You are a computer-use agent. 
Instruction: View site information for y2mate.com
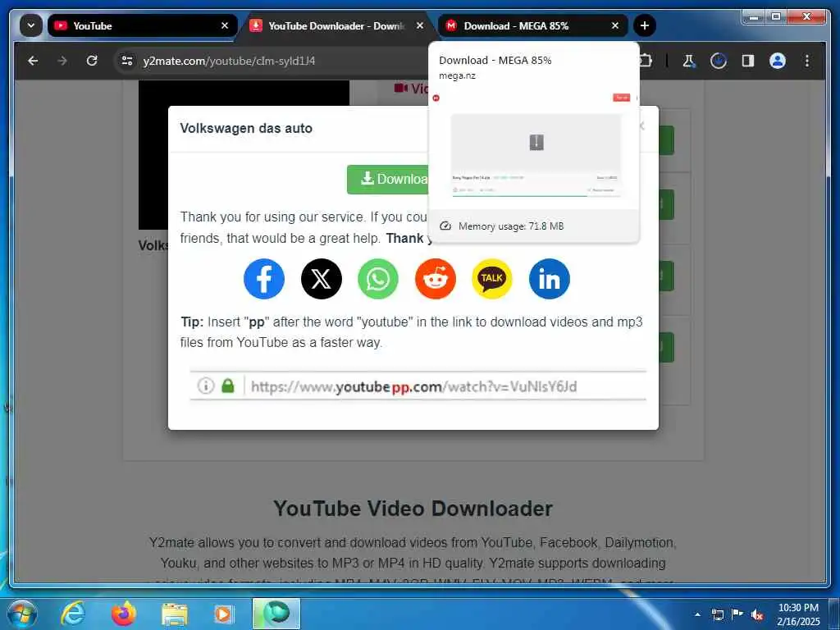(127, 61)
